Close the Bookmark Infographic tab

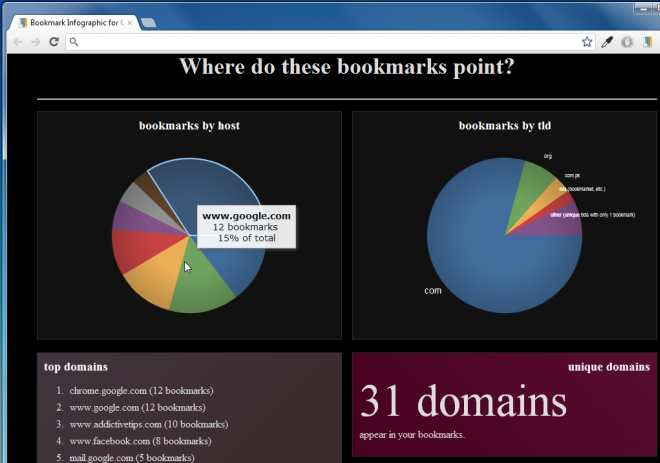tap(130, 23)
